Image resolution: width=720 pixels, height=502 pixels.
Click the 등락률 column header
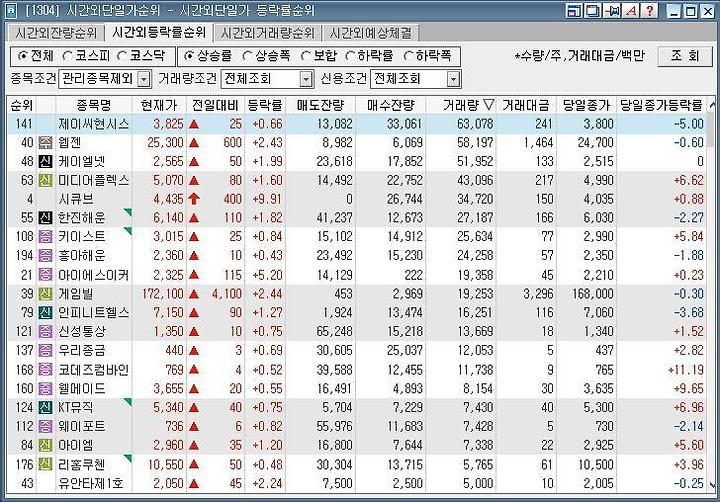pos(265,105)
